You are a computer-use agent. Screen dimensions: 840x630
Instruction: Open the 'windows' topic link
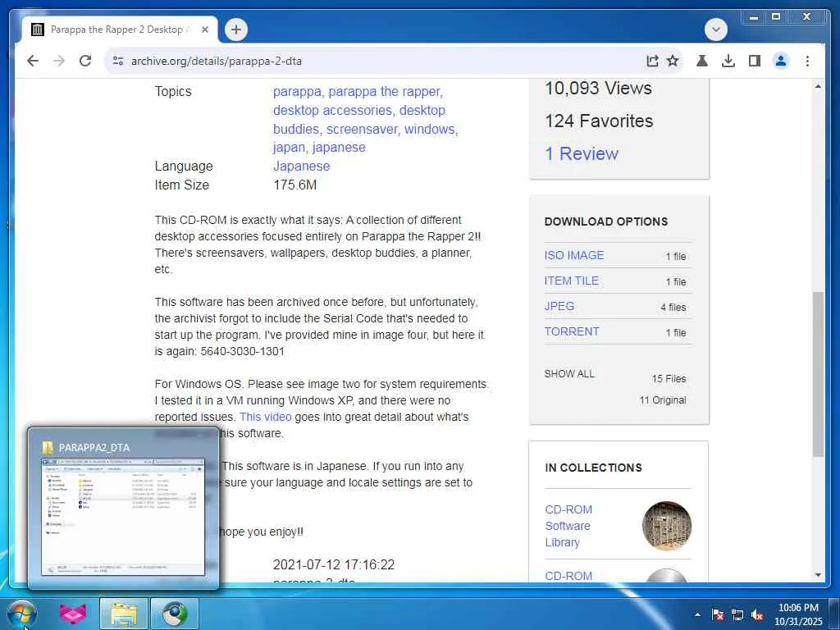[x=430, y=129]
